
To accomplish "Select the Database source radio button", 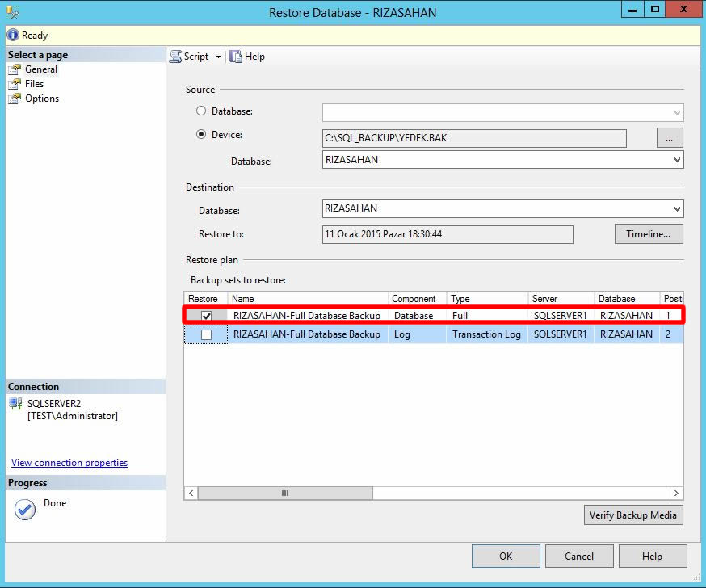I will pos(201,111).
